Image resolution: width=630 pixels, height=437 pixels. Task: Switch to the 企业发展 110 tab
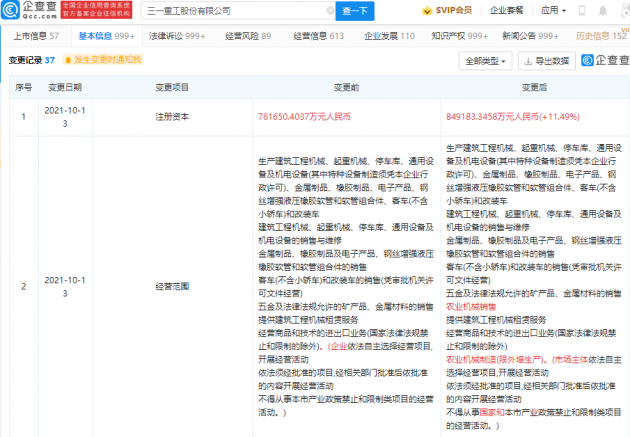pos(389,36)
